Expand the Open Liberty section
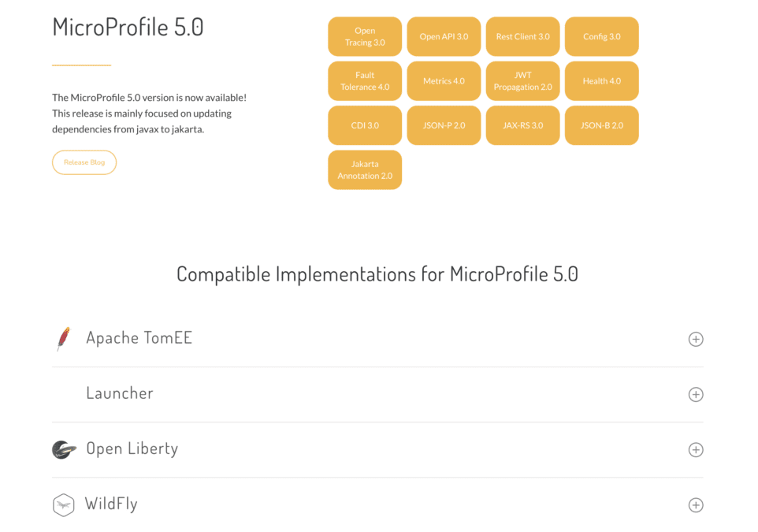The image size is (758, 532). click(696, 449)
